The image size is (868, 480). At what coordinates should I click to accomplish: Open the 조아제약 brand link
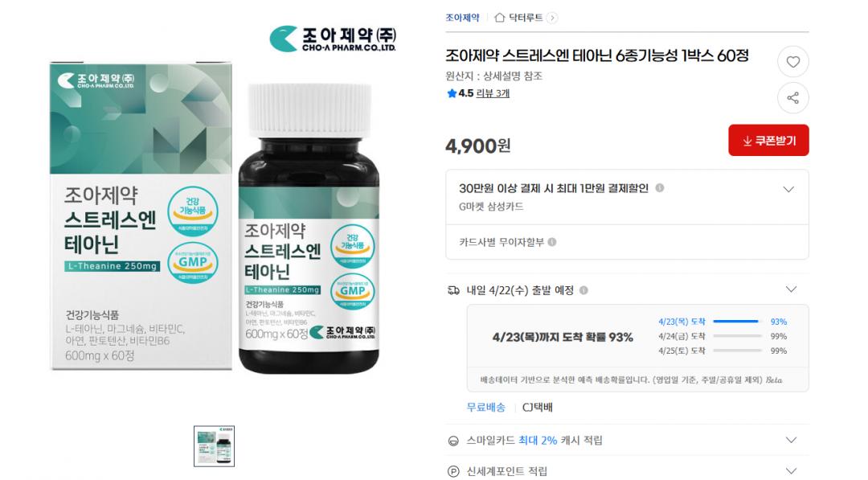tap(462, 18)
